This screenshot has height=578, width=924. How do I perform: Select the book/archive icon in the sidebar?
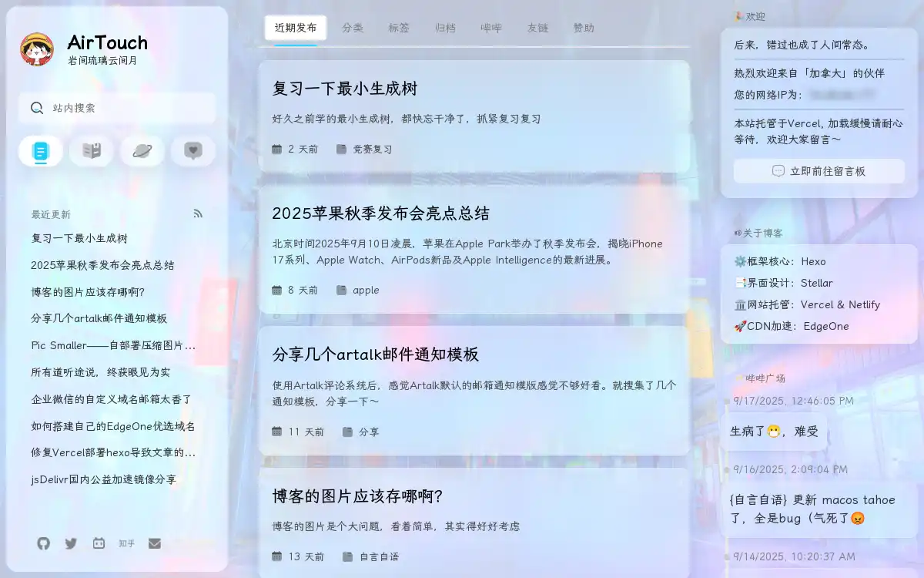(91, 151)
